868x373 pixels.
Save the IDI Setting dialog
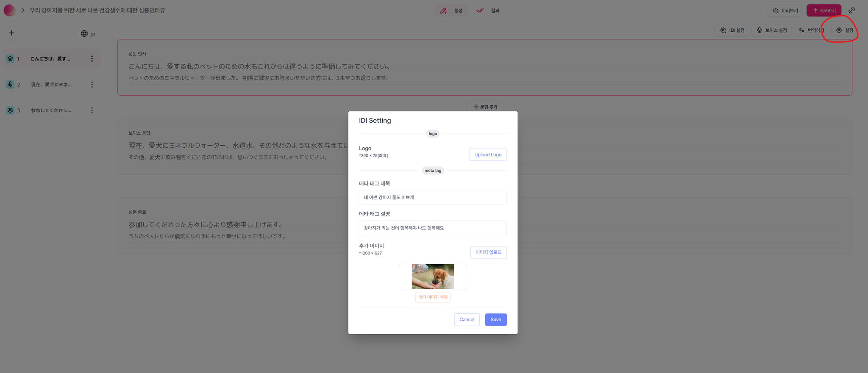496,320
